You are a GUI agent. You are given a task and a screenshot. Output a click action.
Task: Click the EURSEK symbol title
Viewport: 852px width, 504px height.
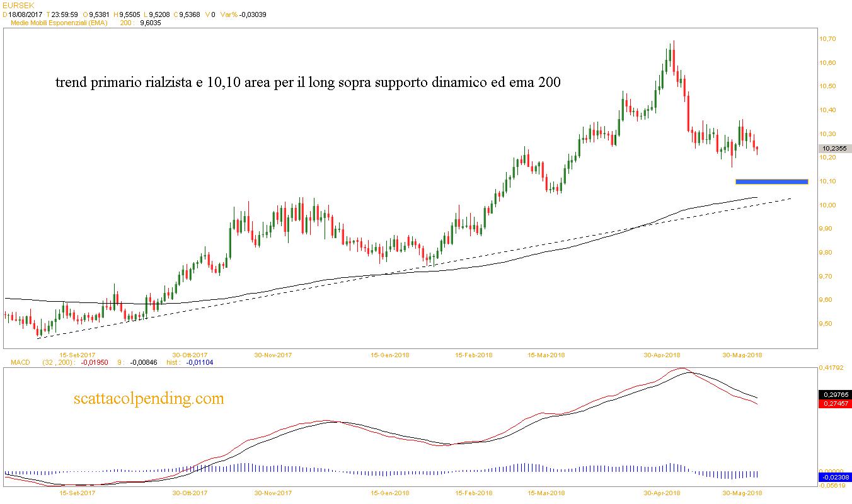click(16, 5)
